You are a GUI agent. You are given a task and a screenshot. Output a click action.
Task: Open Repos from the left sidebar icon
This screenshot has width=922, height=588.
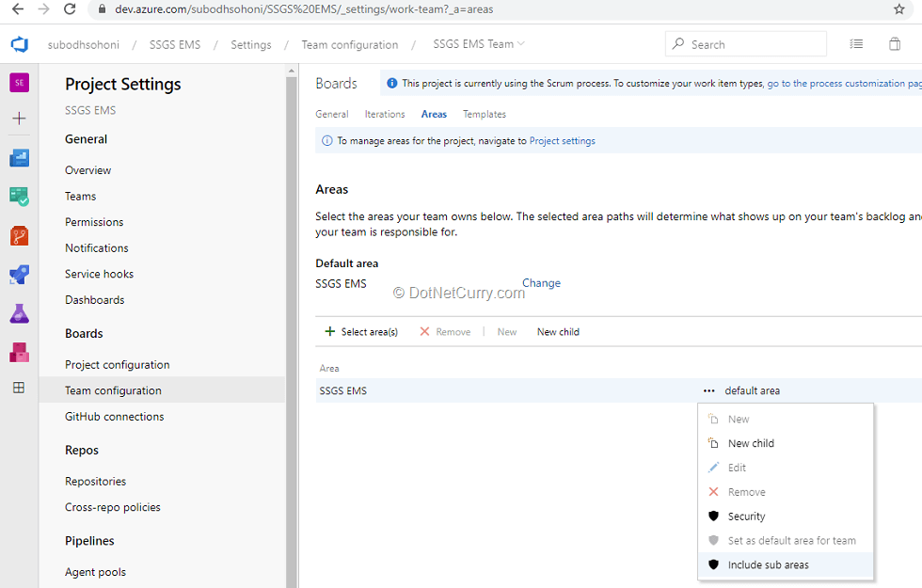pos(19,236)
